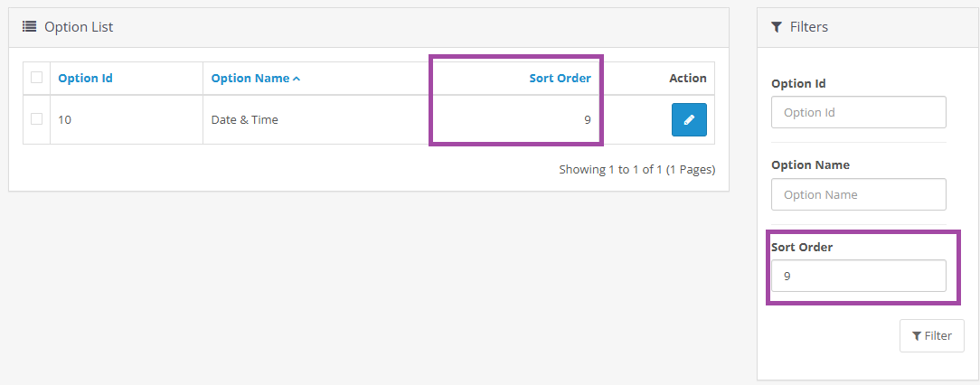Check the checkbox for the Date & Time row

coord(37,119)
